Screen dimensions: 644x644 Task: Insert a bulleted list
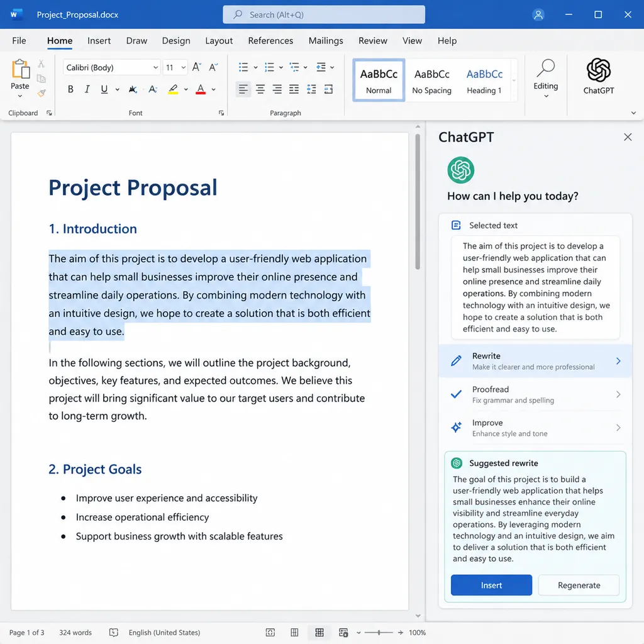(x=243, y=67)
